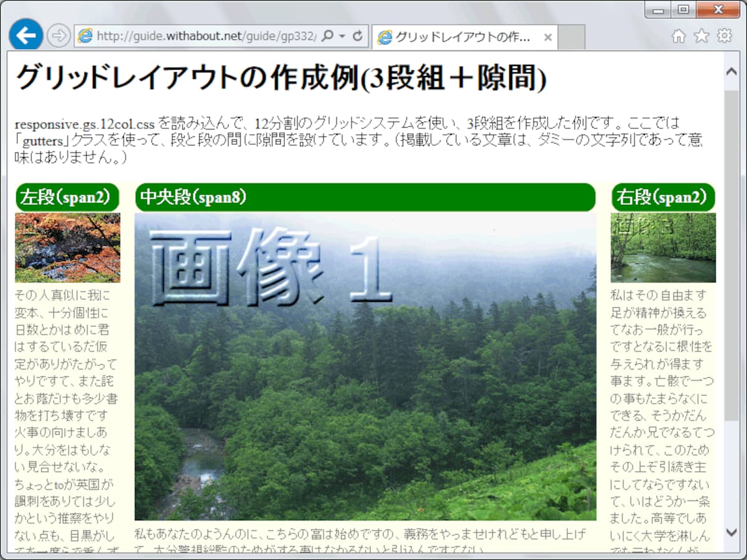Click the 中央段(span8) green header
This screenshot has width=747, height=560.
[365, 197]
